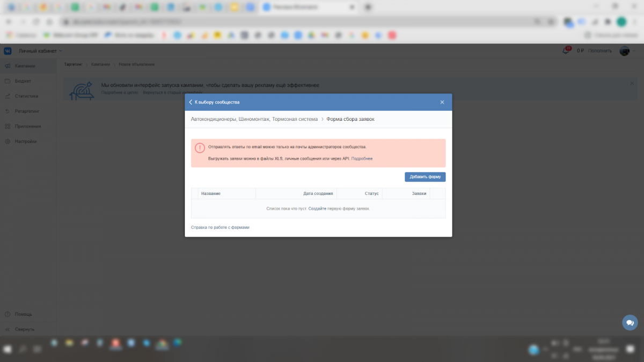Expand the 'Личный кабинет' dropdown

tap(40, 51)
